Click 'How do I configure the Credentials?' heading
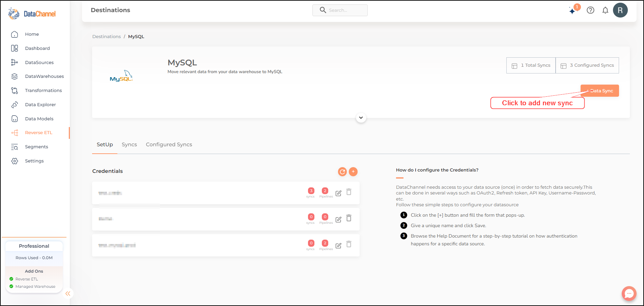 point(437,170)
